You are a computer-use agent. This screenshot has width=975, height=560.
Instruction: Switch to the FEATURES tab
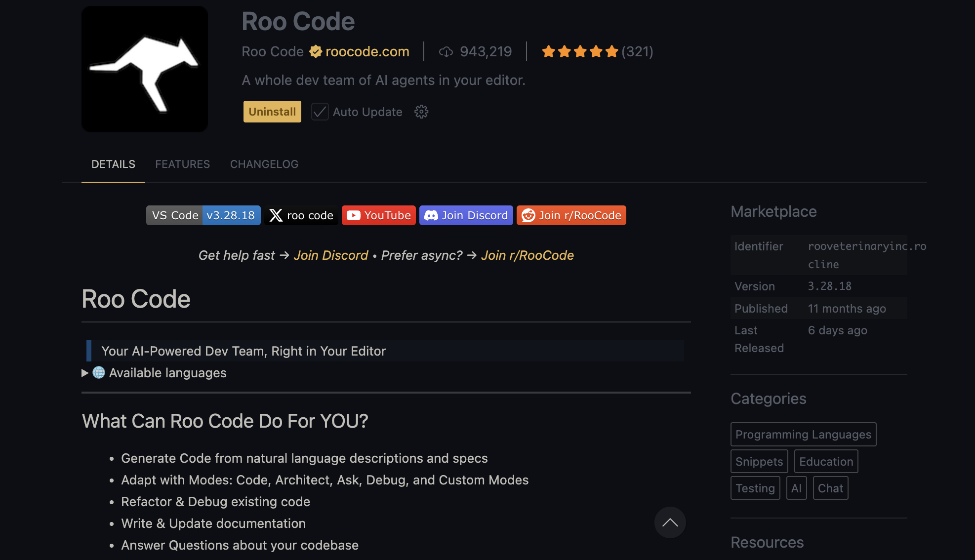coord(182,164)
